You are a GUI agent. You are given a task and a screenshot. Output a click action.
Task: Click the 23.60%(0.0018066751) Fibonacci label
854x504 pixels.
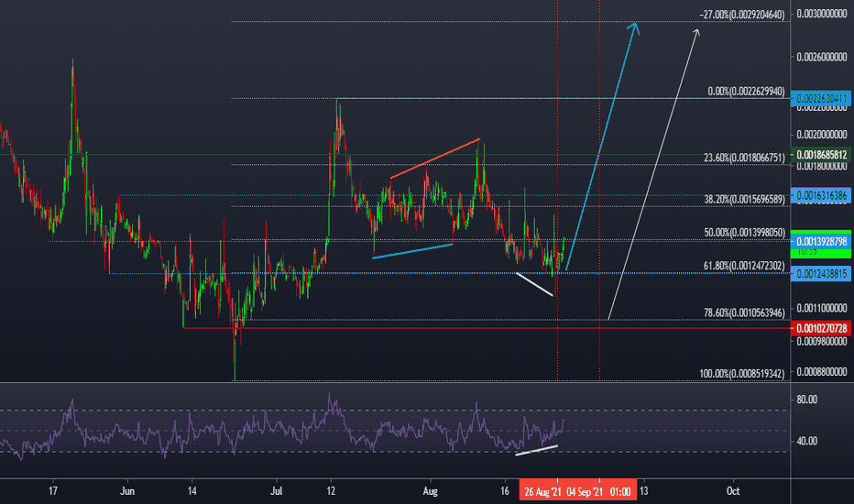point(745,158)
